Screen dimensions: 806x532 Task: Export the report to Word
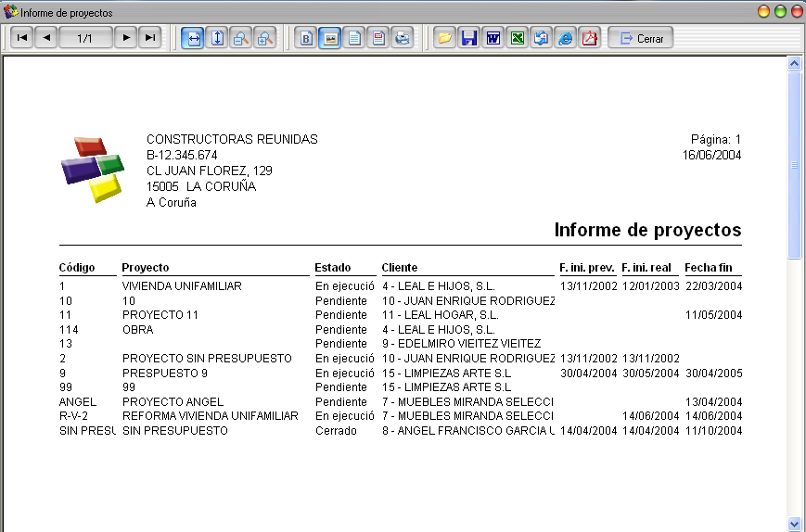pyautogui.click(x=493, y=38)
